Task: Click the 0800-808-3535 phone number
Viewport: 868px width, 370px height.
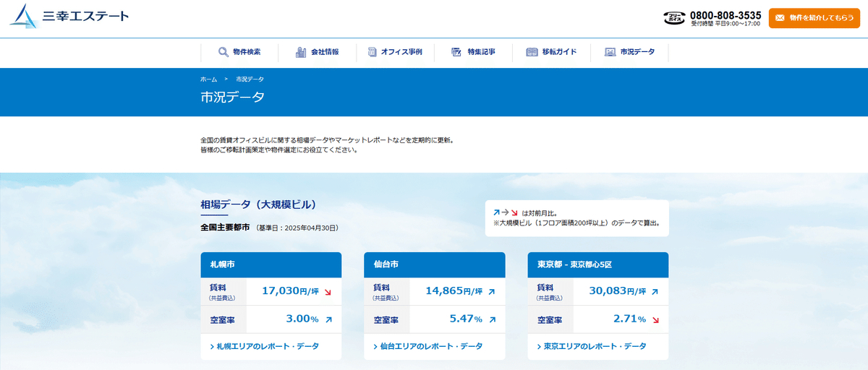Action: coord(725,14)
